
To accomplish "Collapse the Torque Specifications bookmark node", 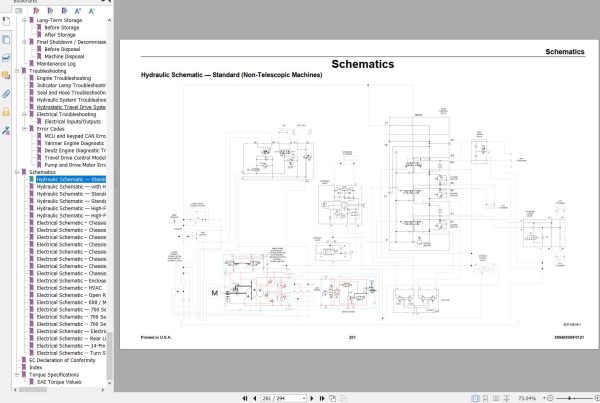I will (17, 375).
